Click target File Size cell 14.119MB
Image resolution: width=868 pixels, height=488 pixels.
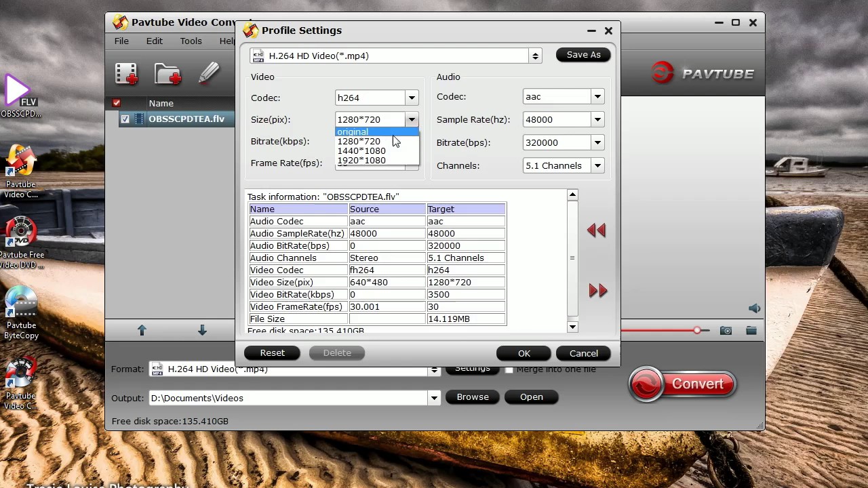[x=466, y=319]
